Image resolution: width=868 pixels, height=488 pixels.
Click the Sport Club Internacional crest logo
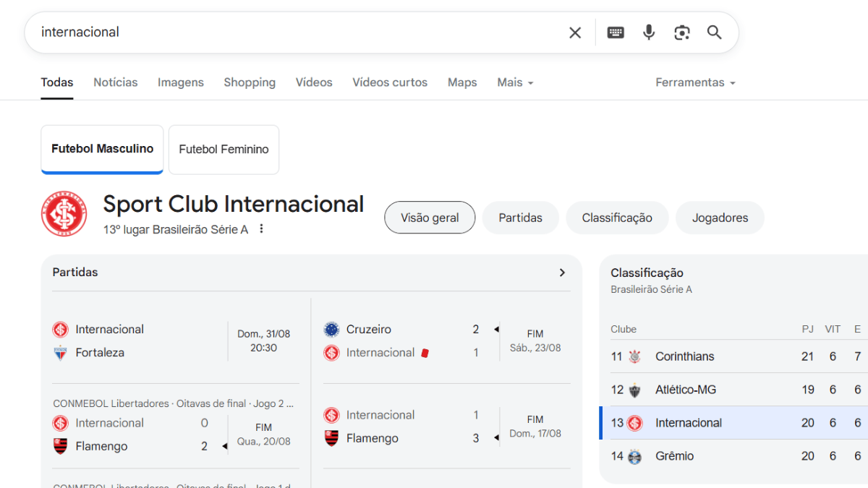(64, 214)
